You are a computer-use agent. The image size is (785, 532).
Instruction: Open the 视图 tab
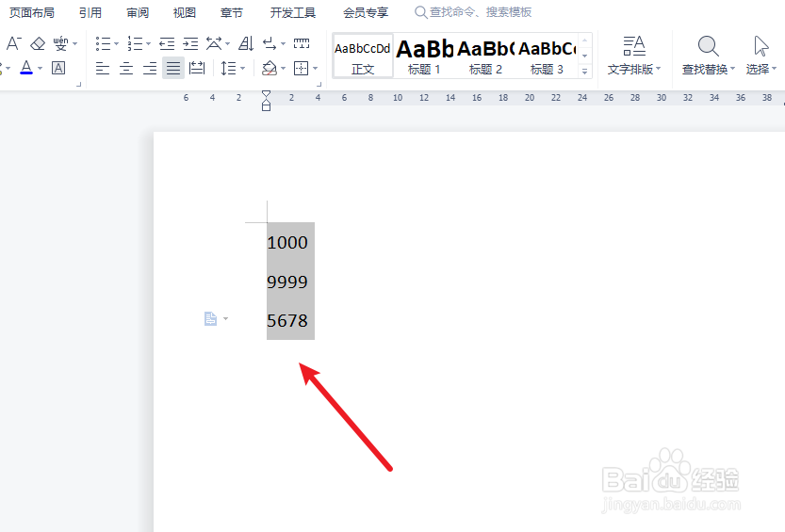185,12
